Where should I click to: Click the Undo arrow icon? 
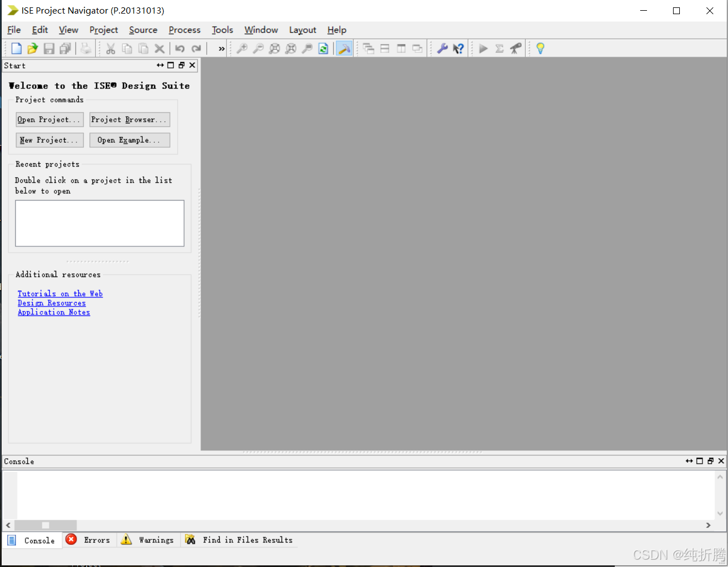click(180, 49)
